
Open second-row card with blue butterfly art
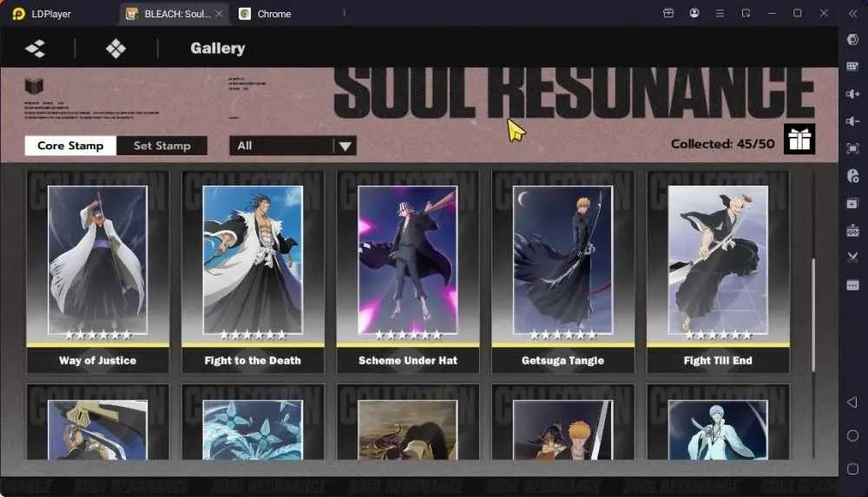pos(253,422)
